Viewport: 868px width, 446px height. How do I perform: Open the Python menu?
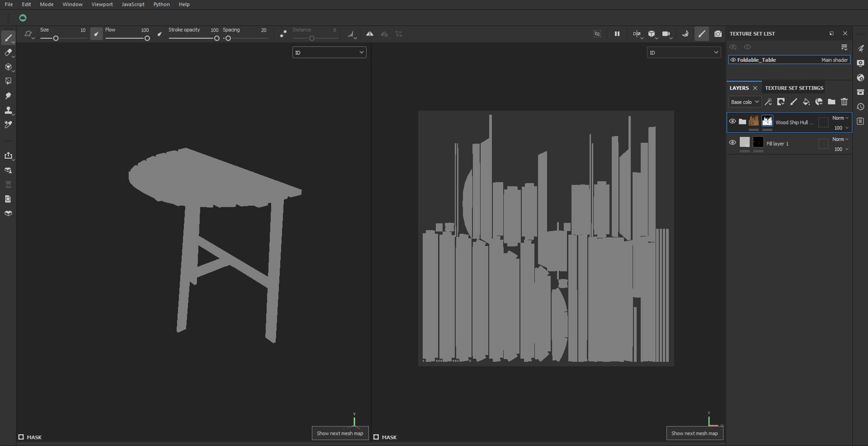pos(161,4)
